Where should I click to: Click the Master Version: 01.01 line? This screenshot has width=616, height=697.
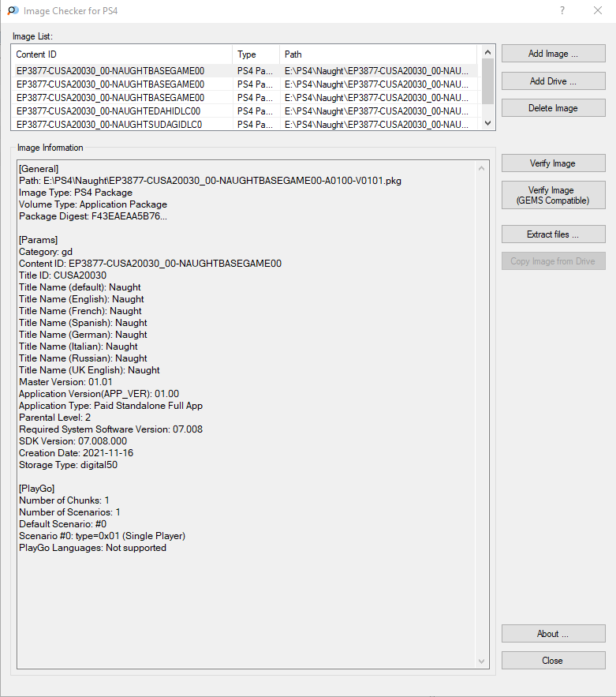pyautogui.click(x=65, y=382)
